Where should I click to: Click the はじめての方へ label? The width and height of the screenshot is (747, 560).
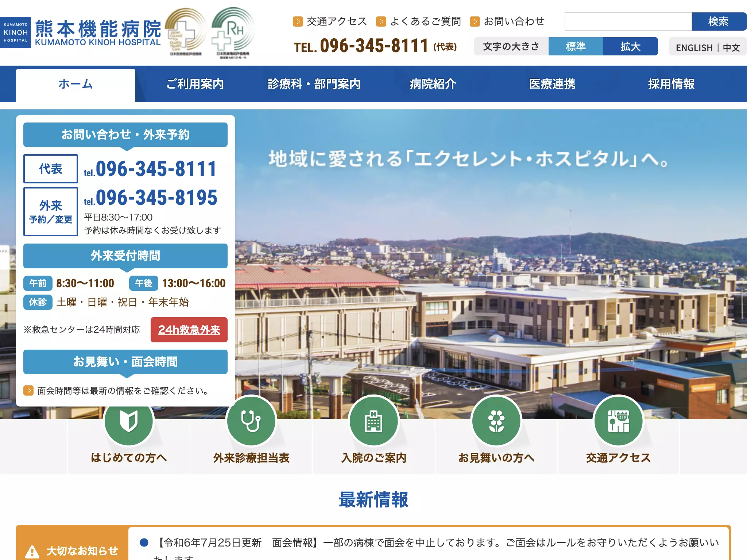click(x=129, y=458)
